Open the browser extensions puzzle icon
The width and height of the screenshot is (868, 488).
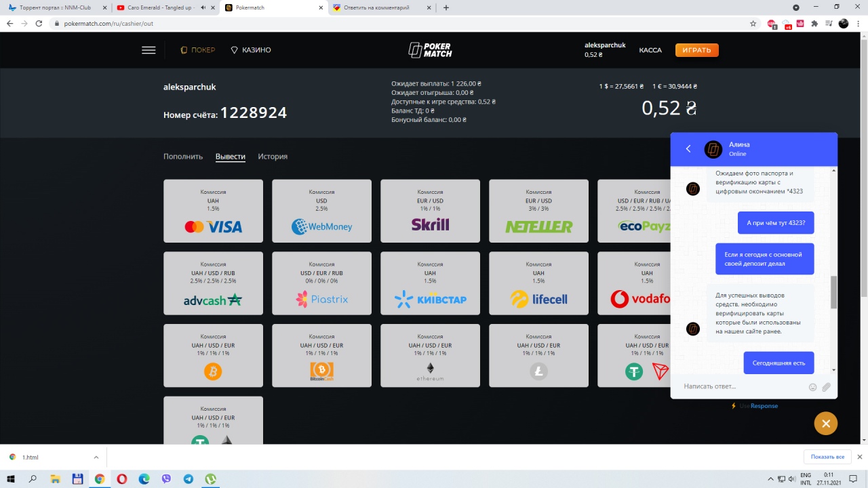point(814,23)
